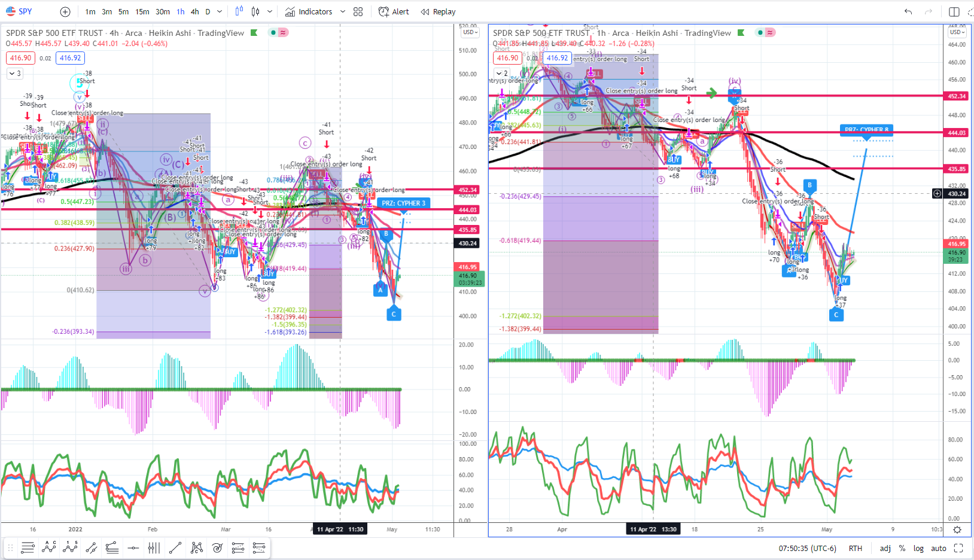Select the Fib retracement tool

238,547
